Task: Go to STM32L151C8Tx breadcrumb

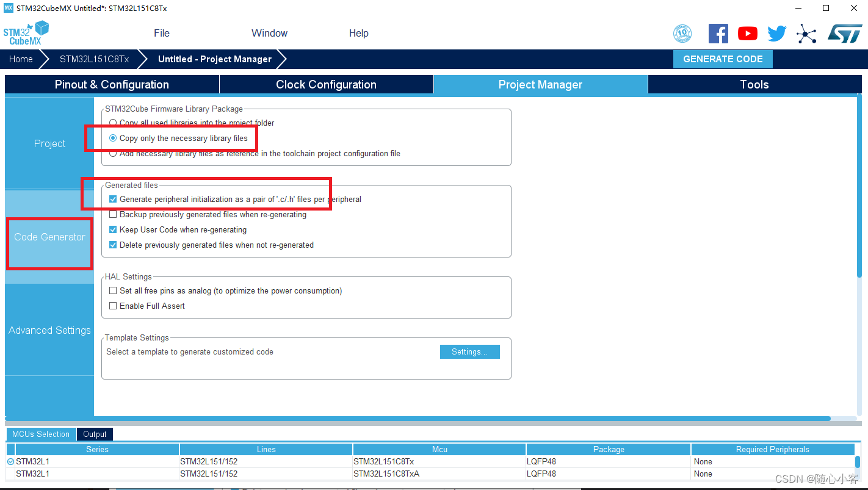Action: [x=94, y=59]
